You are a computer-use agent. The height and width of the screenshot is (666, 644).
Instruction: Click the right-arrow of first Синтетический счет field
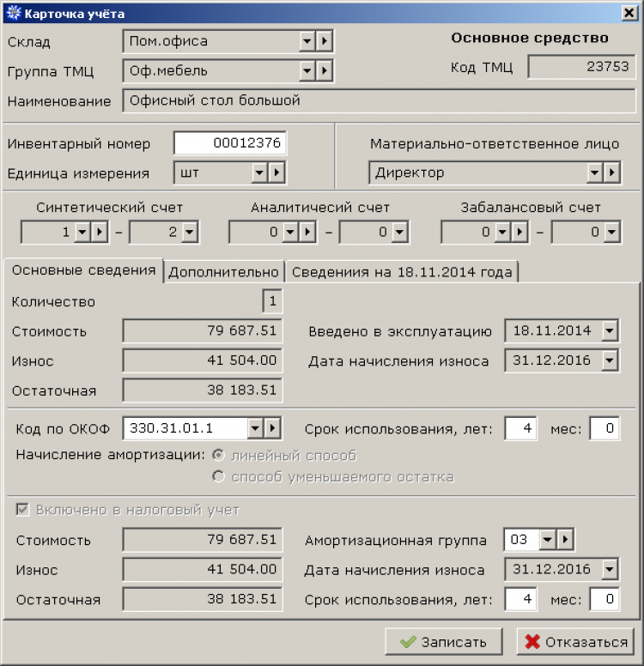[100, 232]
